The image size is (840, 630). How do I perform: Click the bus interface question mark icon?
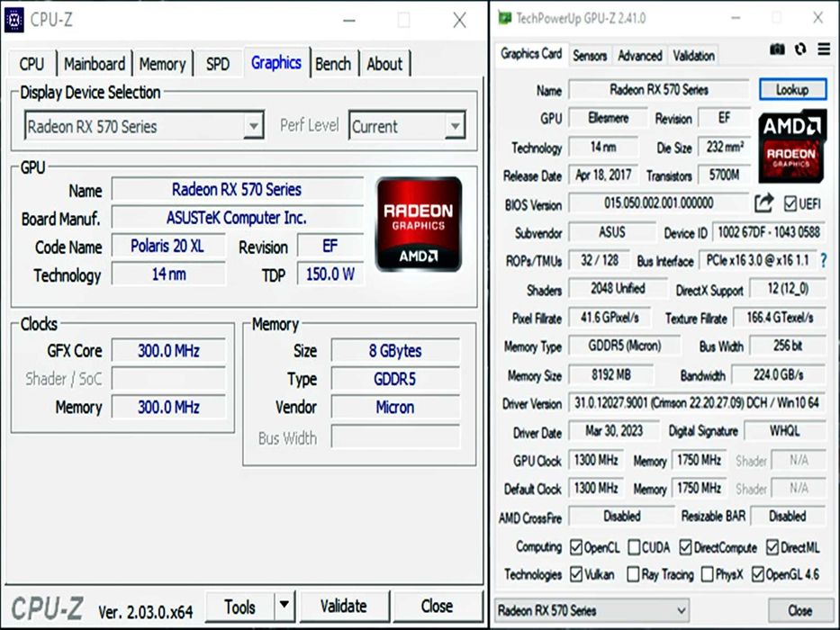click(x=824, y=261)
